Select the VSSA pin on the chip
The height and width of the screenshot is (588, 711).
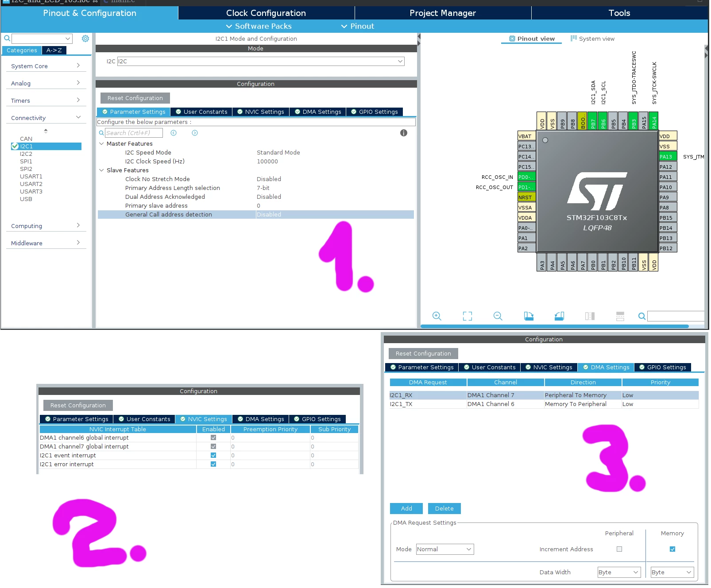[527, 207]
